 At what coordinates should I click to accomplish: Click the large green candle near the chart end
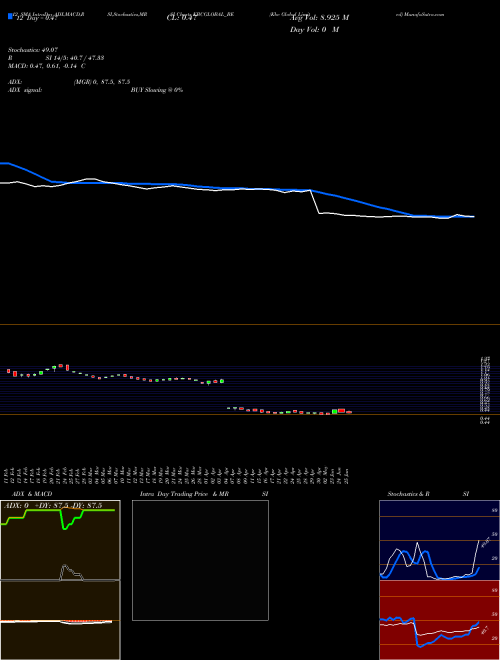point(335,411)
